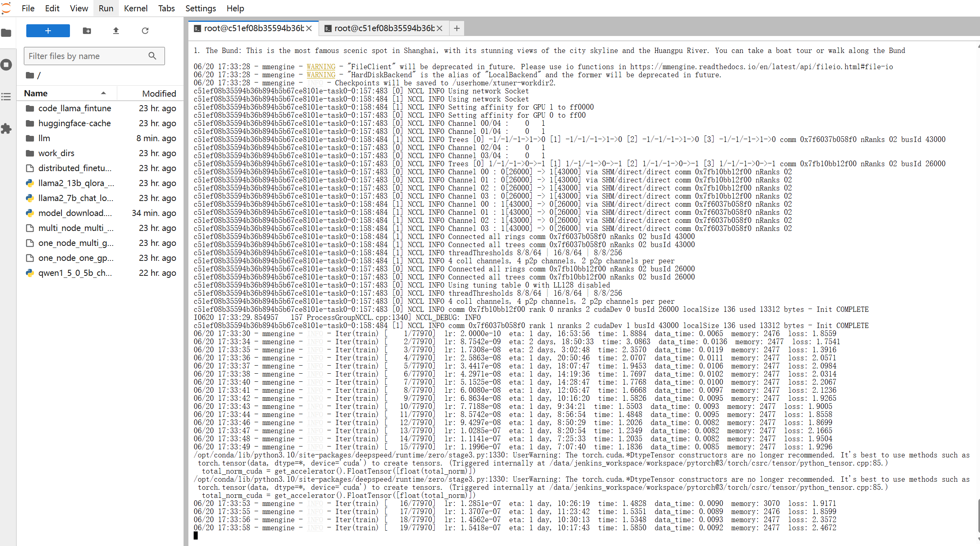Open the Running Terminals and Kernels panel

click(6, 65)
